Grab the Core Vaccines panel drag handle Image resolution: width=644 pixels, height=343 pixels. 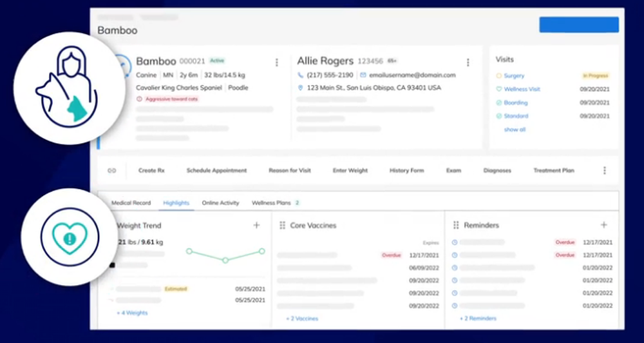click(282, 226)
